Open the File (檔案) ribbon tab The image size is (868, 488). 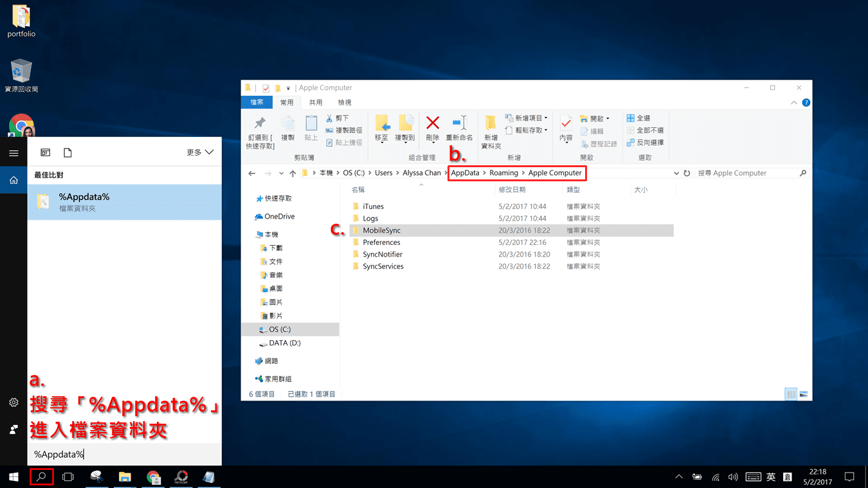pos(257,102)
